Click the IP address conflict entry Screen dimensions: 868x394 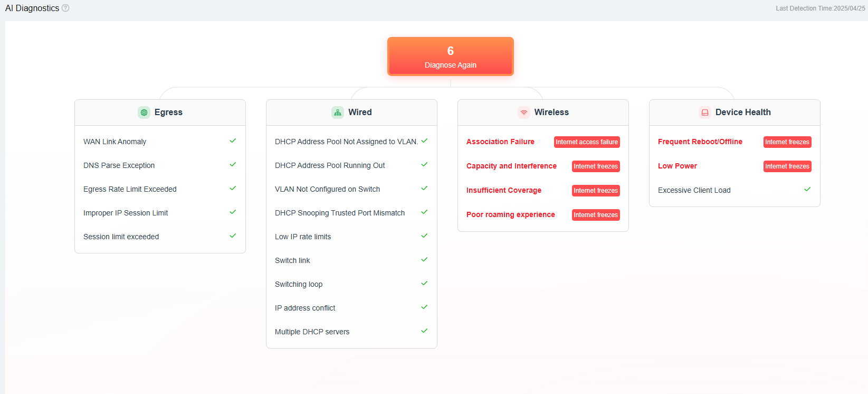tap(305, 308)
